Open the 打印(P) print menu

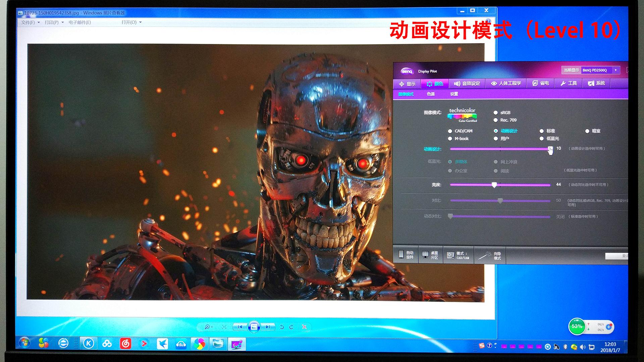click(51, 22)
